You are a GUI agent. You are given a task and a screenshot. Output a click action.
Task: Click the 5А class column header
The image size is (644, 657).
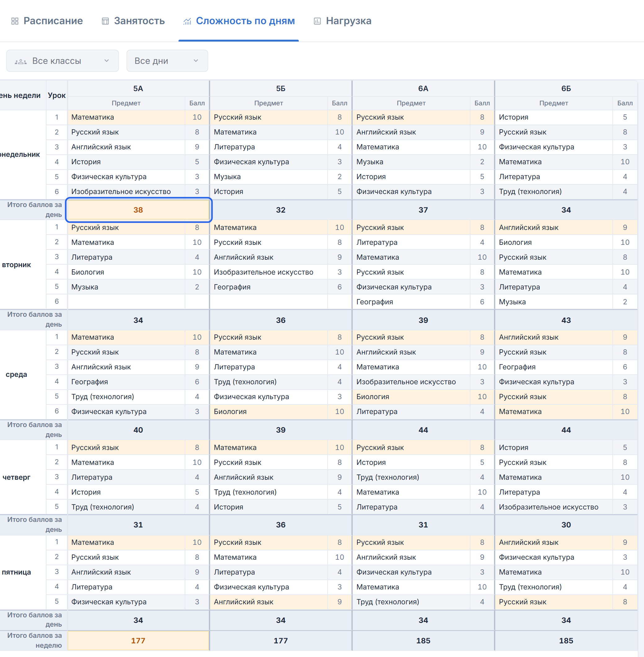[x=138, y=88]
